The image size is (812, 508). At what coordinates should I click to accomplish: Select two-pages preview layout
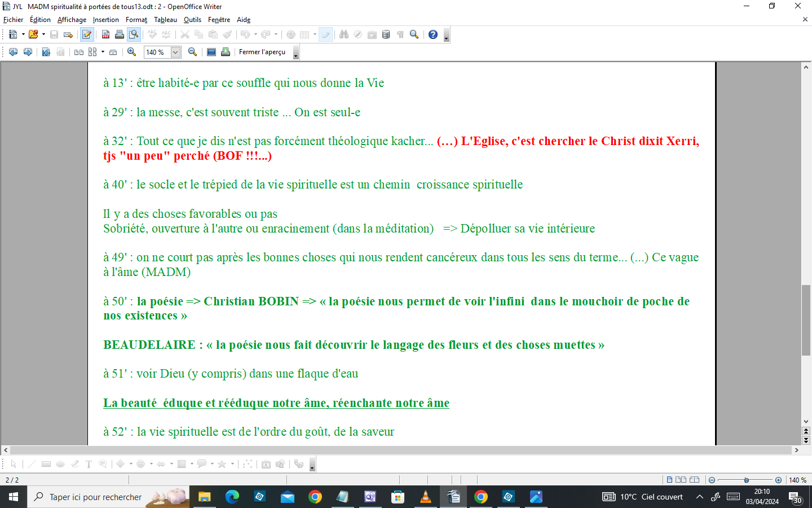(x=79, y=52)
